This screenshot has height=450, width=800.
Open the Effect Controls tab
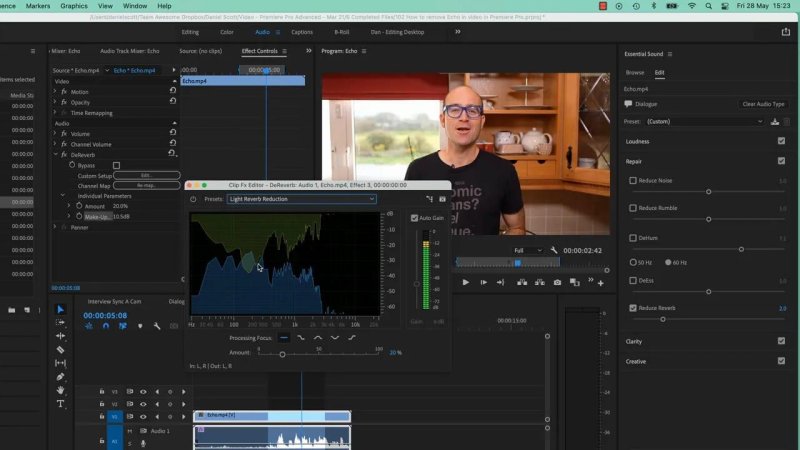click(x=260, y=51)
